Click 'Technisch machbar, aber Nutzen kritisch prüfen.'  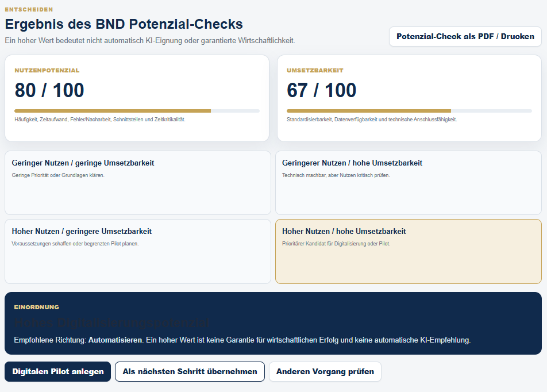pyautogui.click(x=336, y=175)
